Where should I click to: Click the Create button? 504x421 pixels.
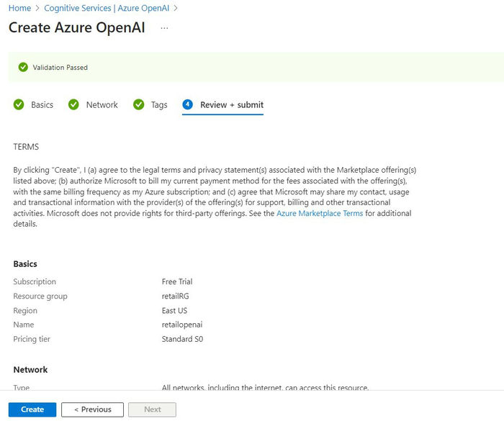coord(32,409)
